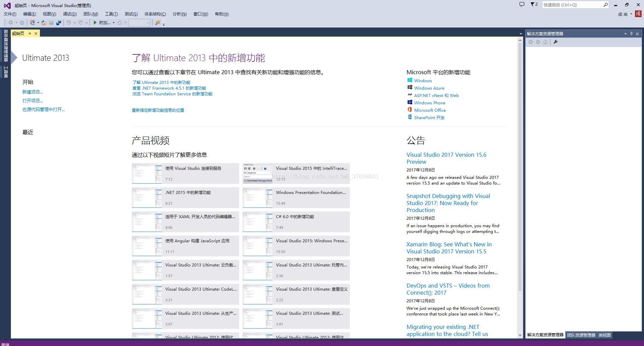Image resolution: width=644 pixels, height=346 pixels.
Task: Click the Refresh browser toolbar icon
Action: 119,22
